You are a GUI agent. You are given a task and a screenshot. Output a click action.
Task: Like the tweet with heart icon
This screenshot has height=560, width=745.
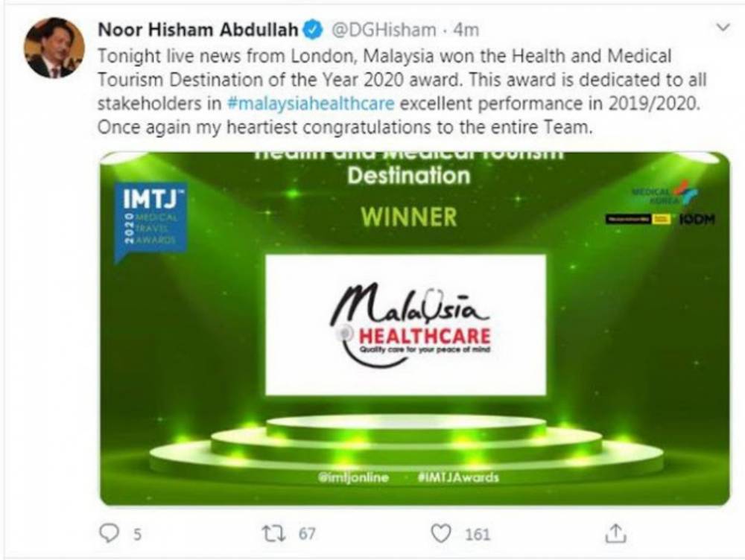point(443,532)
